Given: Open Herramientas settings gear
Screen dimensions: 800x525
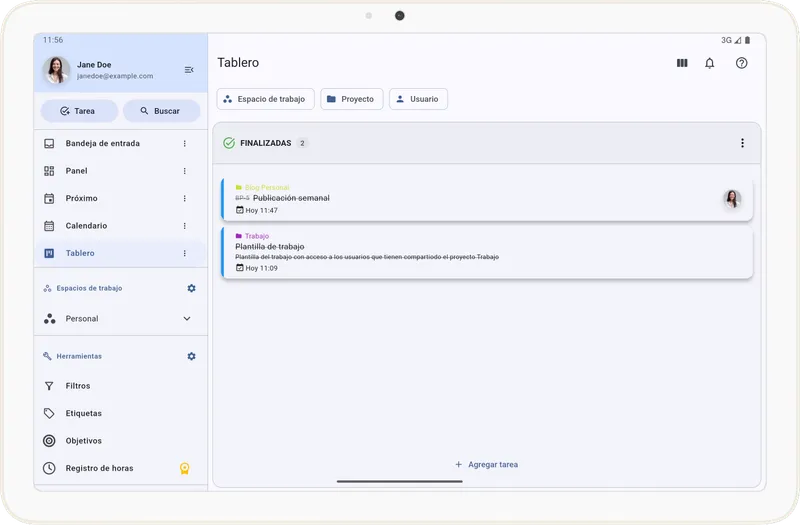Looking at the screenshot, I should click(x=191, y=356).
